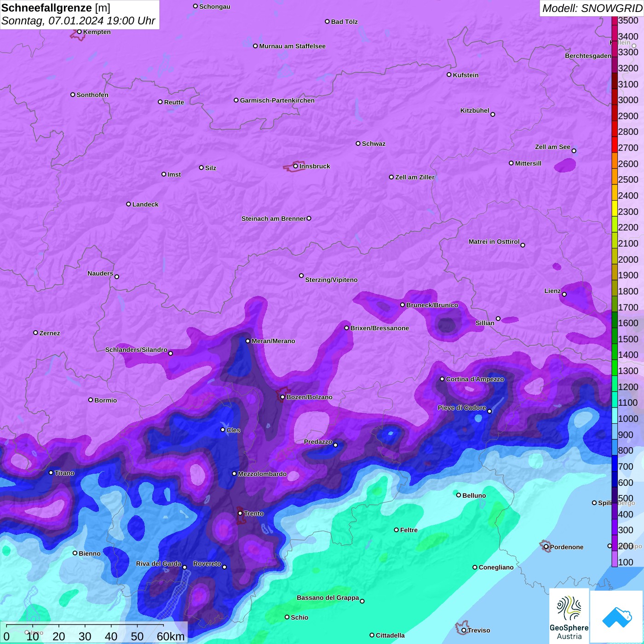Click the Nauders location dot
Viewport: 644px width, 644px height.
pos(117,276)
